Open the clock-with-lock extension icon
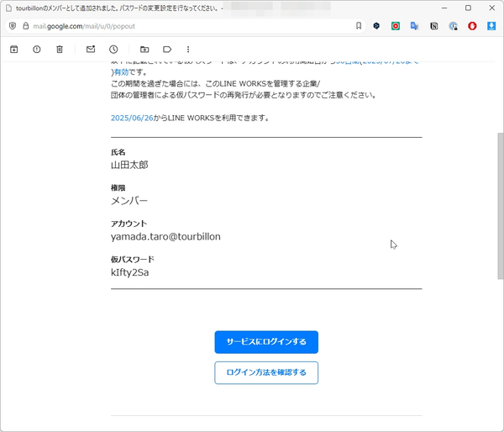Viewport: 504px width, 432px height. coord(454,26)
